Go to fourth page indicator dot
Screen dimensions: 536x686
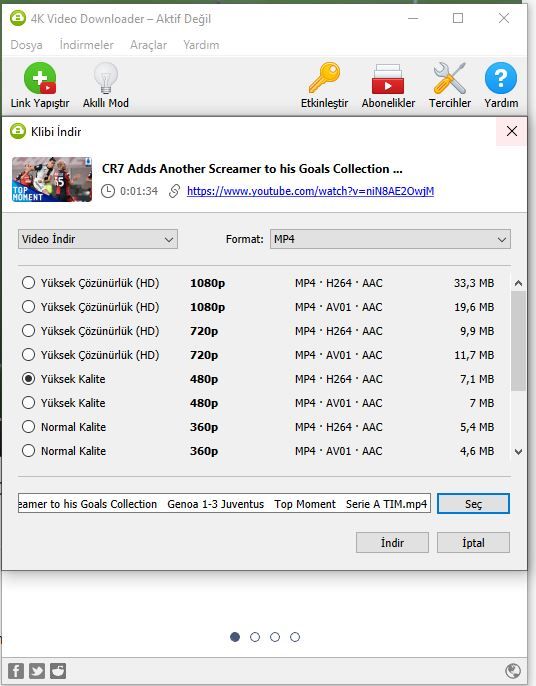click(295, 637)
